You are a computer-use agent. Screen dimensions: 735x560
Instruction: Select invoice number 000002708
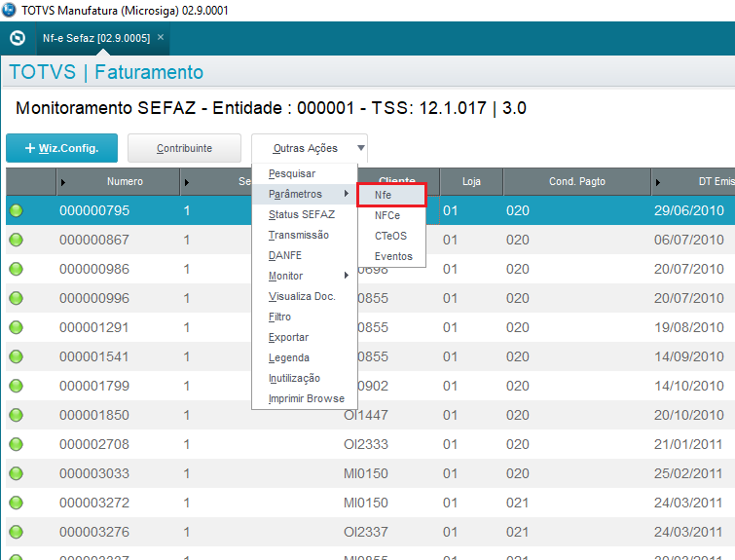click(94, 444)
